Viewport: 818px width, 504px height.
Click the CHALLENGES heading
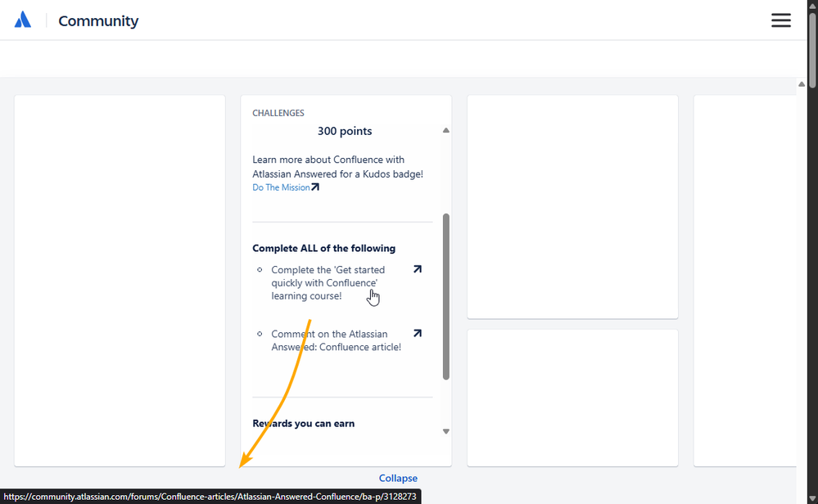click(278, 113)
